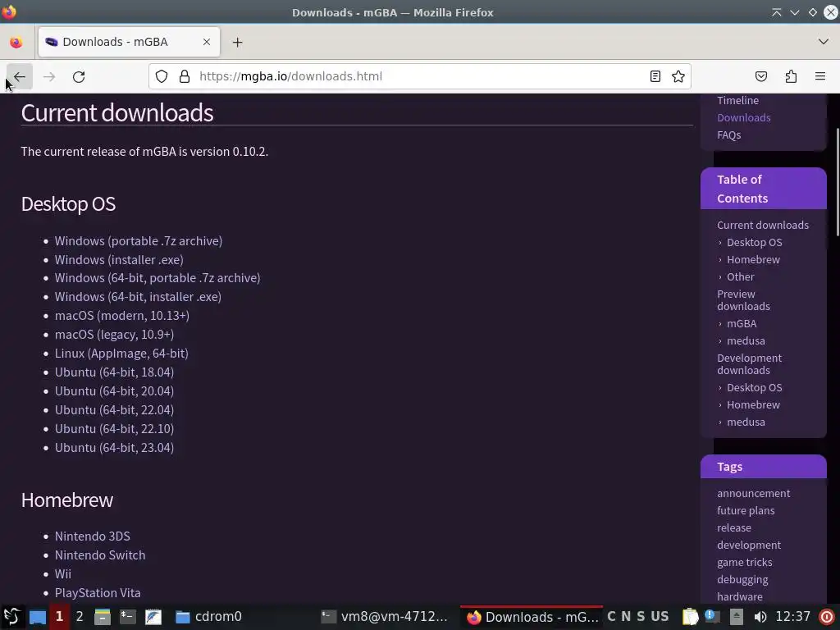The image size is (840, 630).
Task: Open the Nintendo Switch homebrew link
Action: (x=99, y=555)
